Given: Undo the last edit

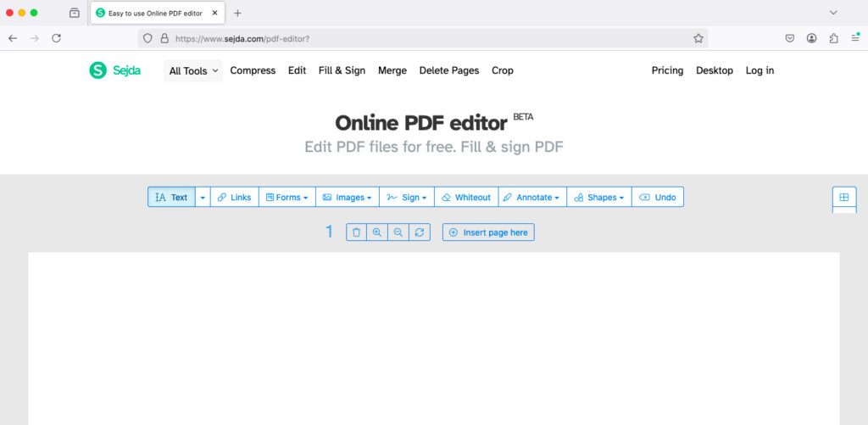Looking at the screenshot, I should pyautogui.click(x=658, y=197).
